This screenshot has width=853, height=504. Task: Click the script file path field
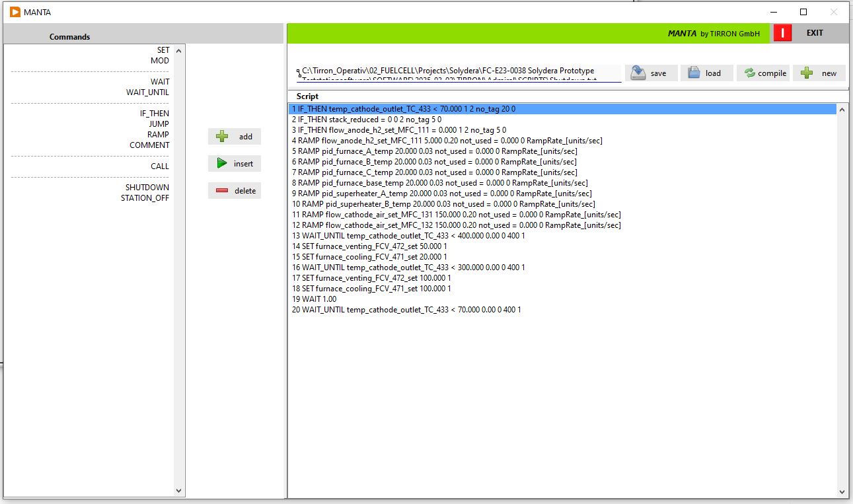[458, 73]
